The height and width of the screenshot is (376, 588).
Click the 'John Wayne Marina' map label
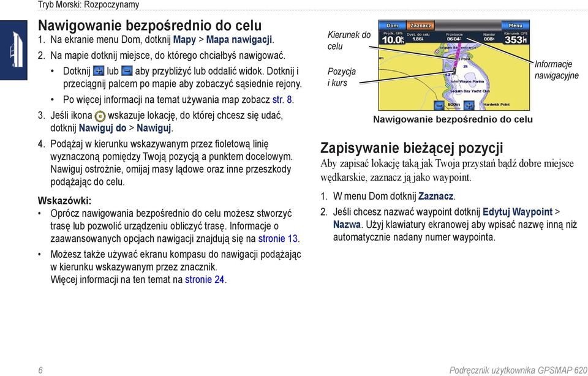[467, 81]
